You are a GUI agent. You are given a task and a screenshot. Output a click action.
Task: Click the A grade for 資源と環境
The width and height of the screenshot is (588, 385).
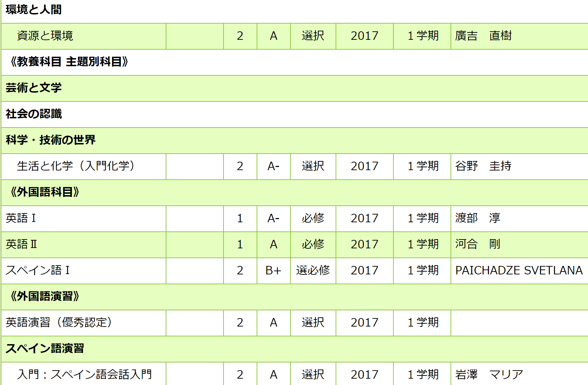point(274,36)
